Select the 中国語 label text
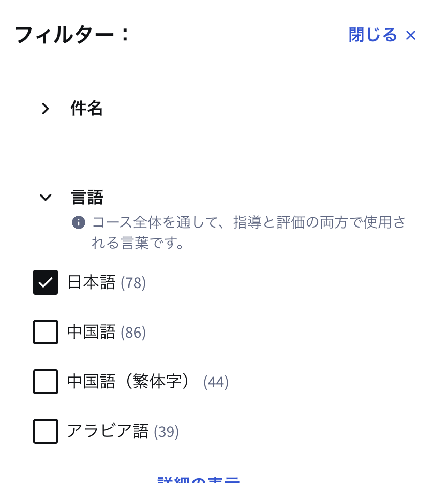The height and width of the screenshot is (483, 448). point(91,332)
